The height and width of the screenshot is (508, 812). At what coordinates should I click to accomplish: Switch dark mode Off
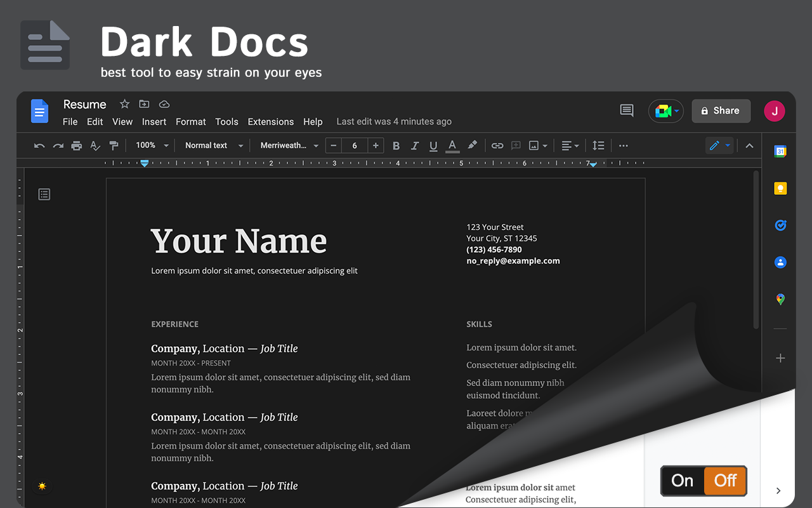point(725,481)
